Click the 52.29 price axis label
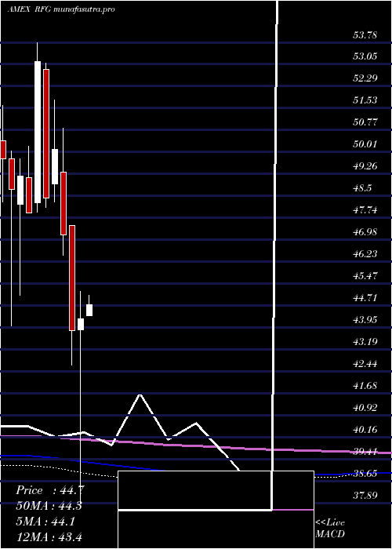 [365, 78]
